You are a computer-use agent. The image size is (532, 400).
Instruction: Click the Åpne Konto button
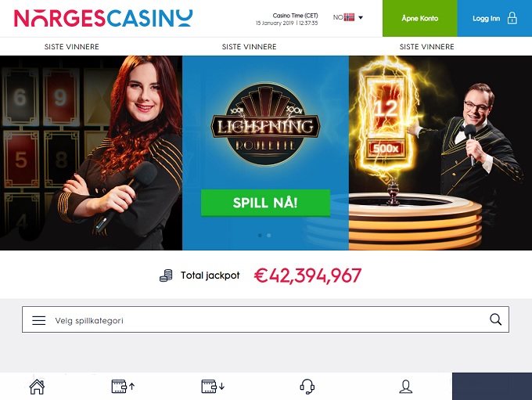(419, 18)
